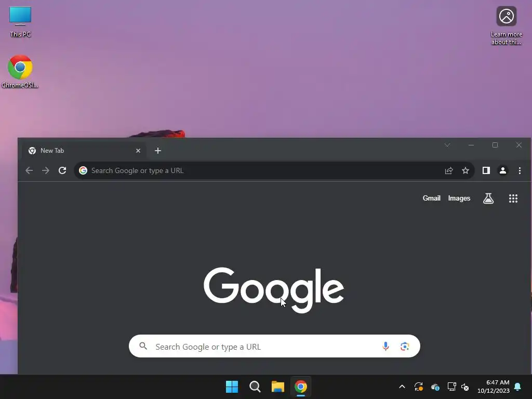Open the Images link
The image size is (532, 399).
click(x=459, y=198)
